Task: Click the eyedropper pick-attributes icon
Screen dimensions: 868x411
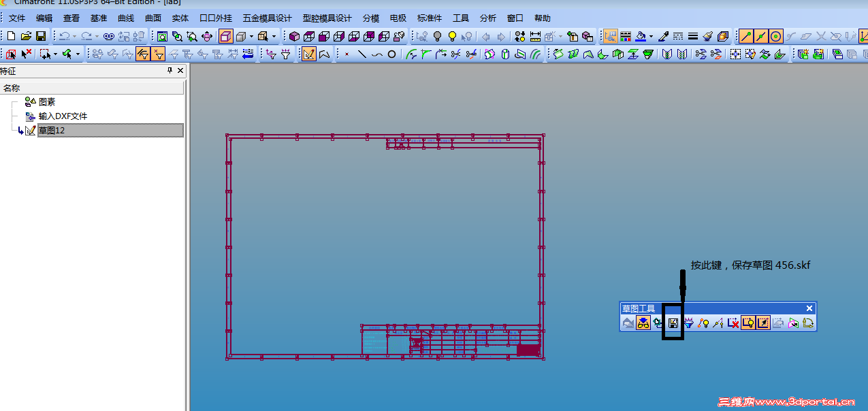Action: coord(663,36)
